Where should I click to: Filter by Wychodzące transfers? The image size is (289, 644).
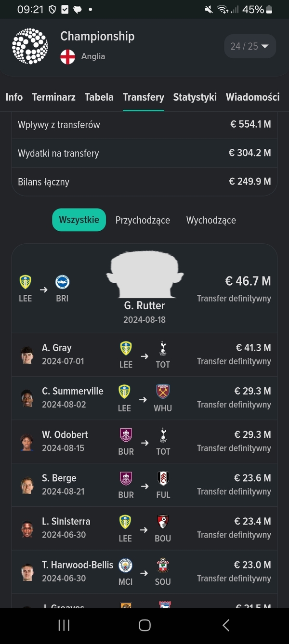pyautogui.click(x=211, y=220)
